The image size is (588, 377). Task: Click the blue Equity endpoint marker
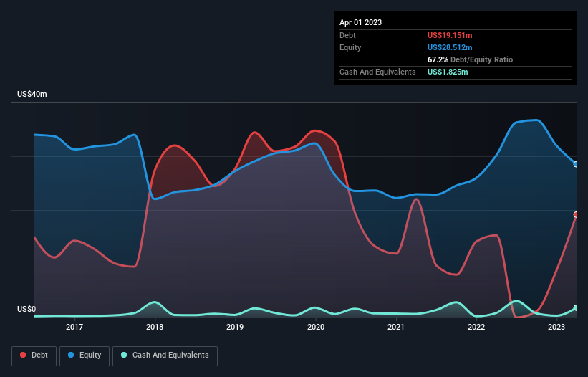click(x=577, y=164)
